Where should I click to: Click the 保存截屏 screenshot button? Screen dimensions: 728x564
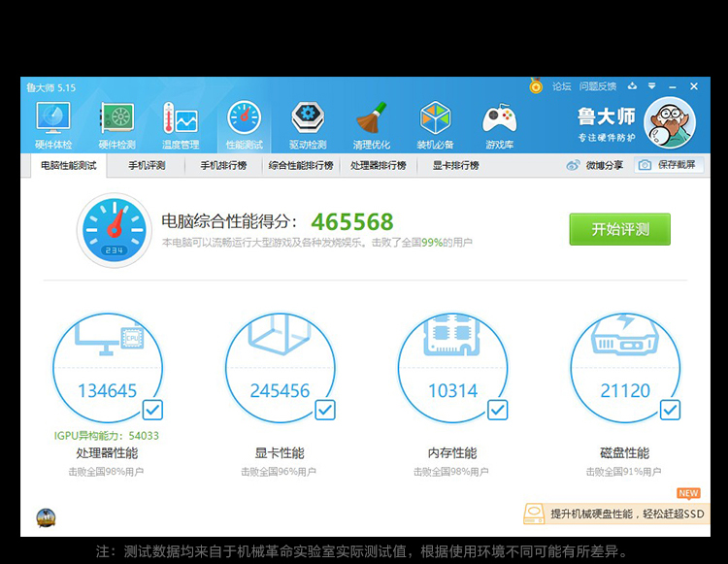[669, 165]
